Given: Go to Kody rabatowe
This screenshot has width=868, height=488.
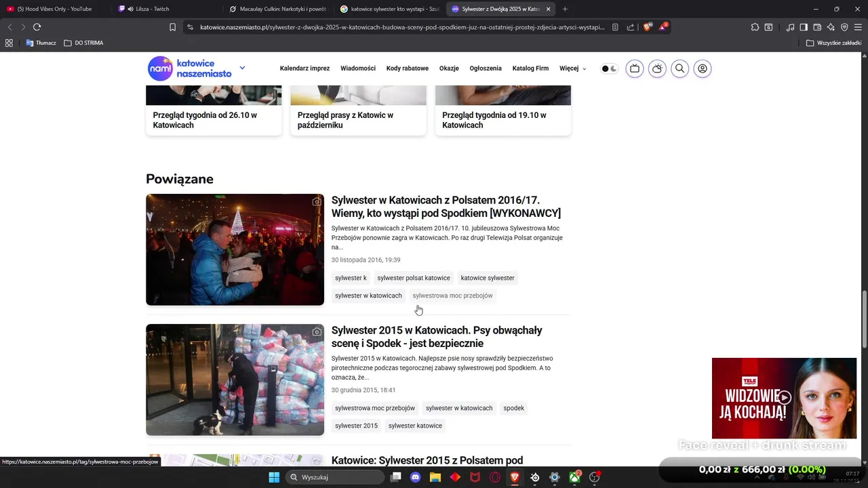Looking at the screenshot, I should click(x=408, y=68).
